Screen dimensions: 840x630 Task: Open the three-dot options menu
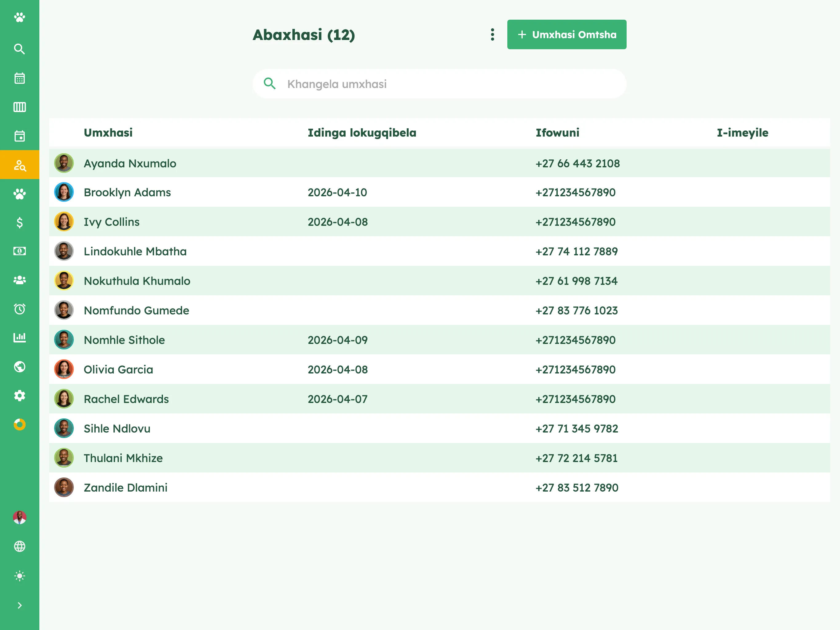coord(493,34)
